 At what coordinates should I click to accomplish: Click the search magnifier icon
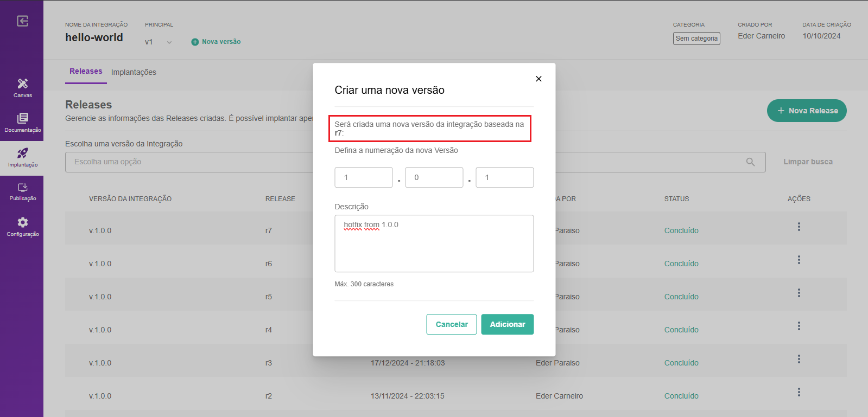[750, 162]
